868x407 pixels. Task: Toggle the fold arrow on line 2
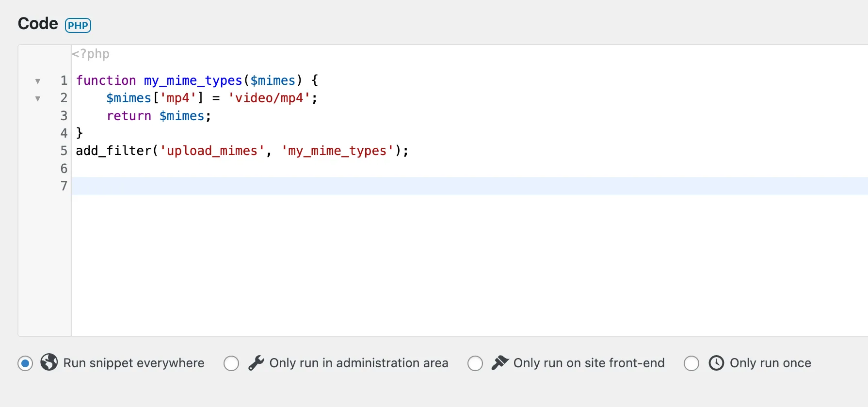click(38, 98)
